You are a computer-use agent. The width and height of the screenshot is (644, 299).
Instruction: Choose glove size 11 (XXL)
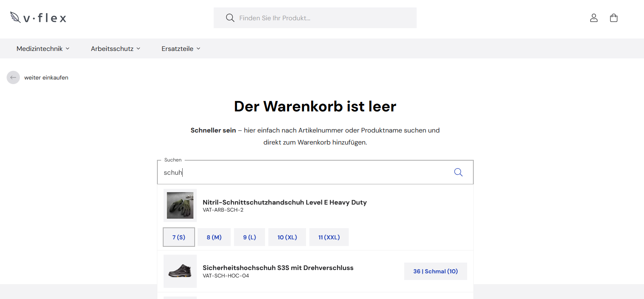click(x=329, y=237)
